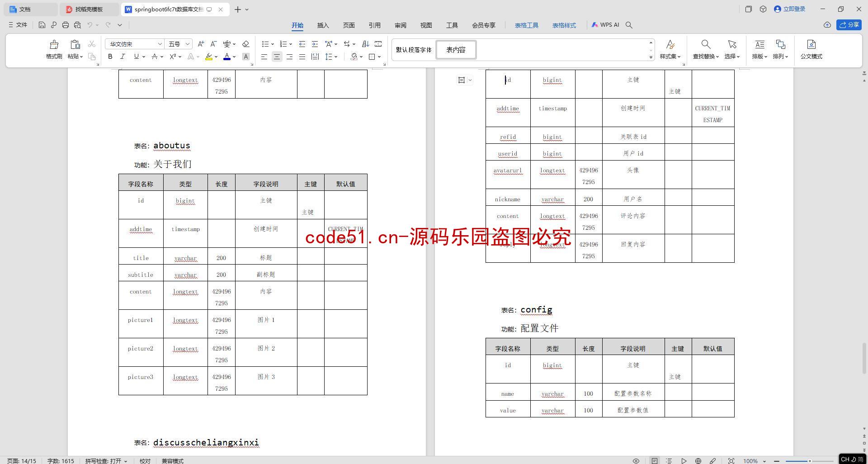868x464 pixels.
Task: Click the Undo arrow icon
Action: 90,25
